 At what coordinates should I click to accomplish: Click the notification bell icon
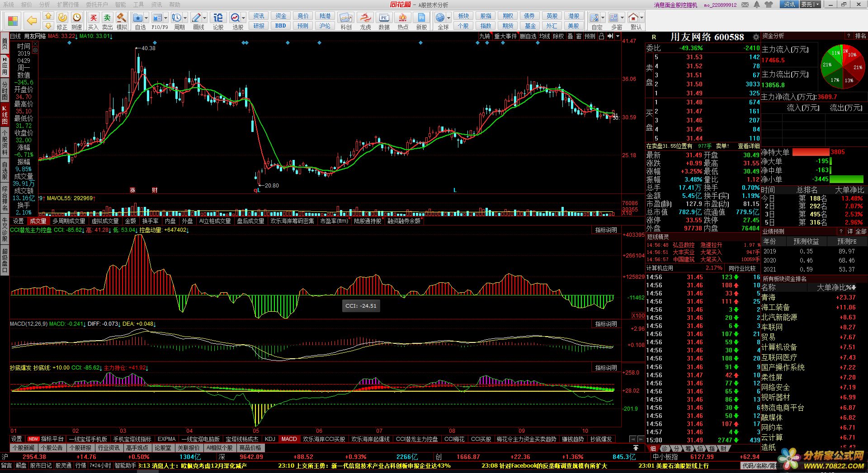(x=757, y=5)
